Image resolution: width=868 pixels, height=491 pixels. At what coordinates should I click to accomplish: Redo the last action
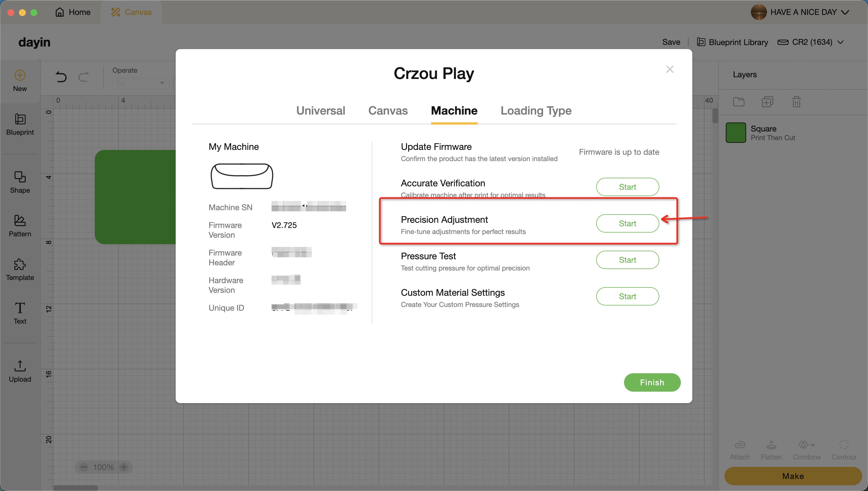click(x=84, y=77)
